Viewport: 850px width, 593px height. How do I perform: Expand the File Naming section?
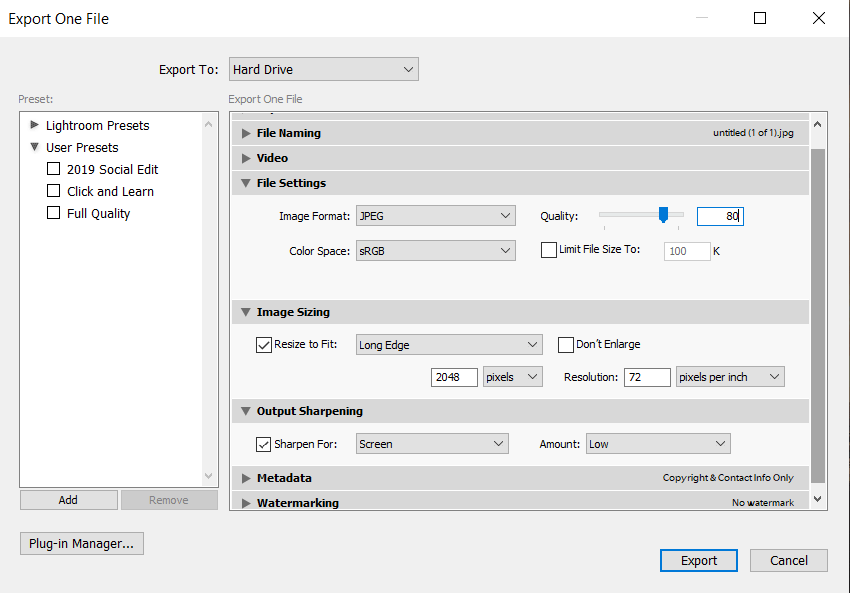[245, 132]
